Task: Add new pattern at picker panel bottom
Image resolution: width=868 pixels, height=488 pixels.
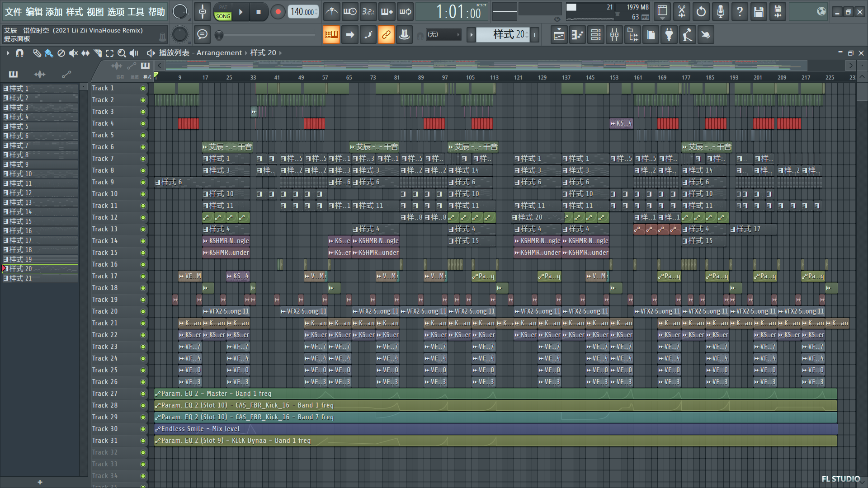Action: [40, 482]
